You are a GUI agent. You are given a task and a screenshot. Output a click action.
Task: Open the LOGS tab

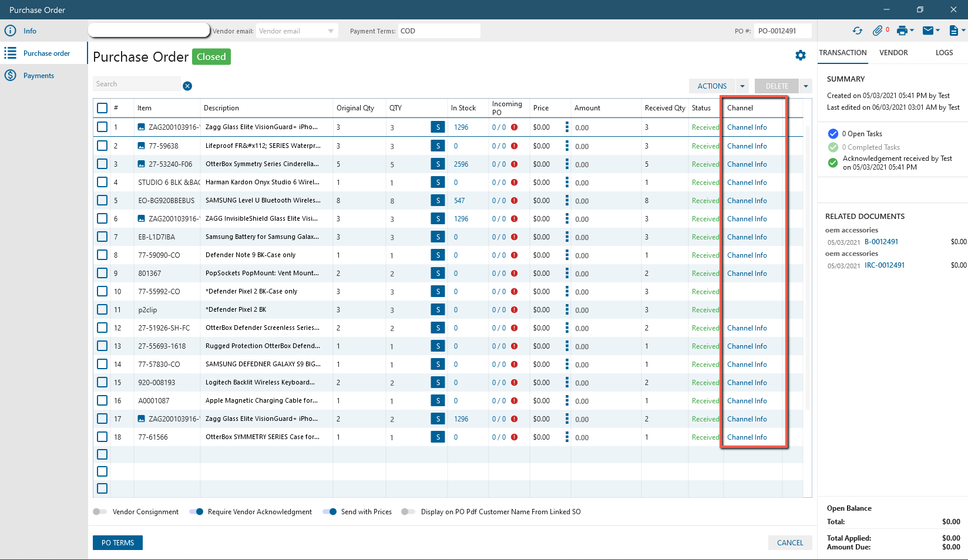(x=944, y=53)
